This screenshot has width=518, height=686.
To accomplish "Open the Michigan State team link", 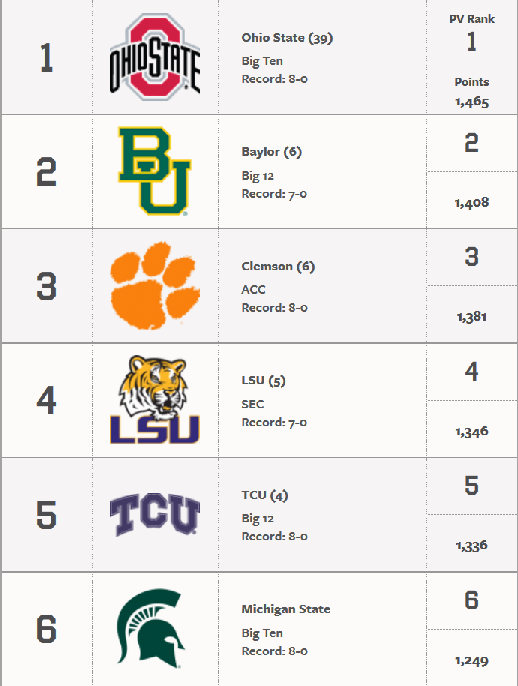I will (286, 609).
